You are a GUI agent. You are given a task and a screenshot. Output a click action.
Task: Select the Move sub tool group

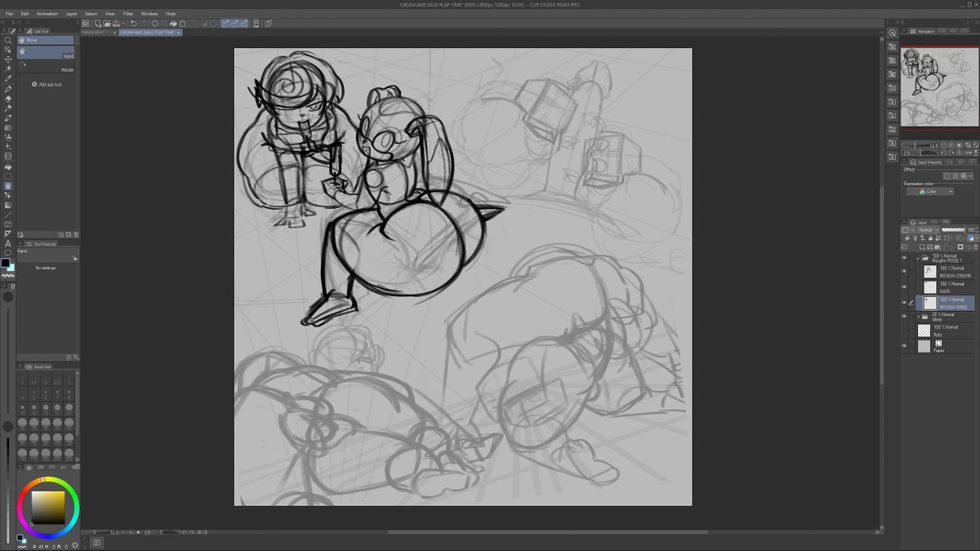[x=46, y=40]
